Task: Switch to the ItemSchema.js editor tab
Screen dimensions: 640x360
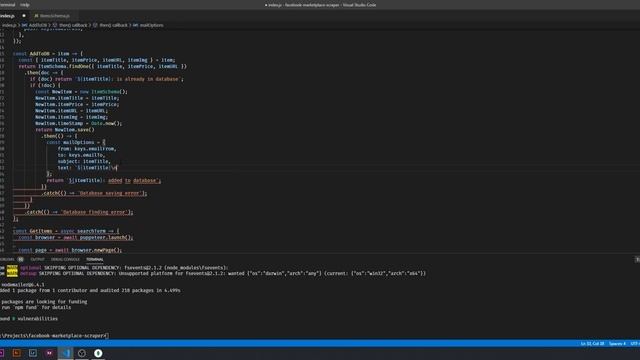Action: pos(54,16)
